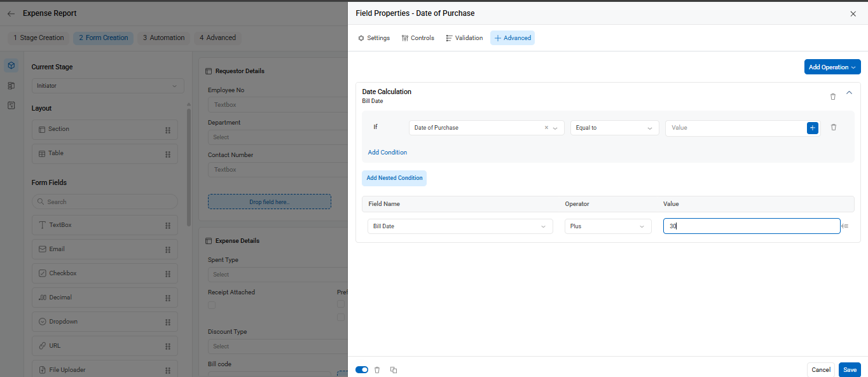This screenshot has width=868, height=377.
Task: Open the Plus operator dropdown
Action: 608,226
